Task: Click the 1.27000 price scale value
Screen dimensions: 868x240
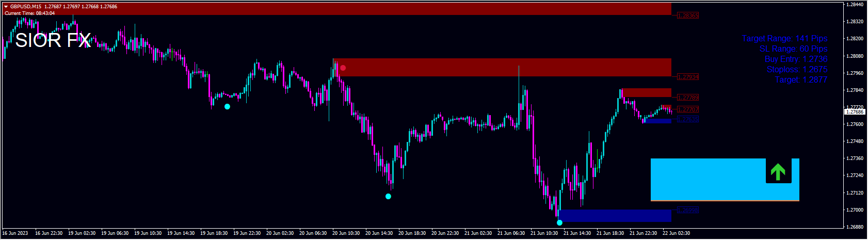Action: pyautogui.click(x=856, y=210)
